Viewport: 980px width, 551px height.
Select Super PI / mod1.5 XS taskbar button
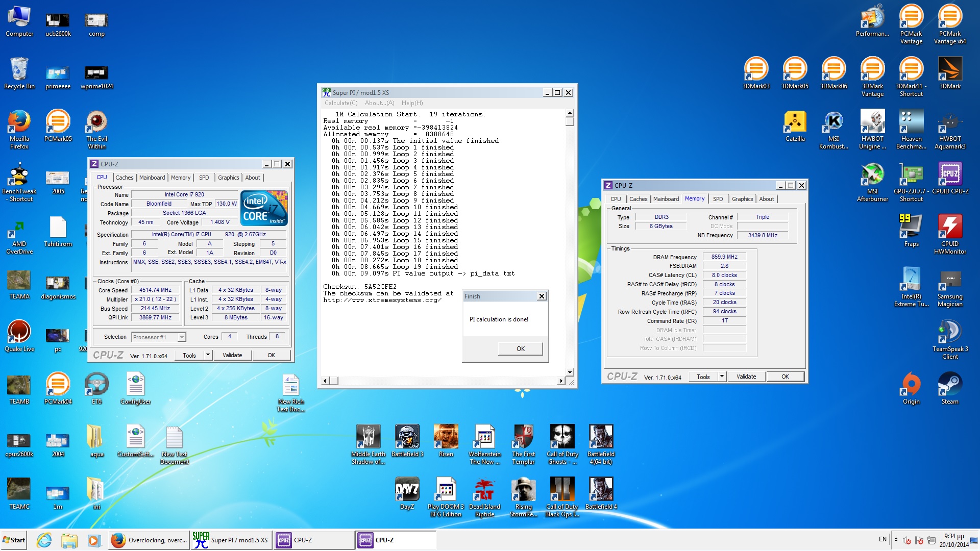click(x=231, y=540)
